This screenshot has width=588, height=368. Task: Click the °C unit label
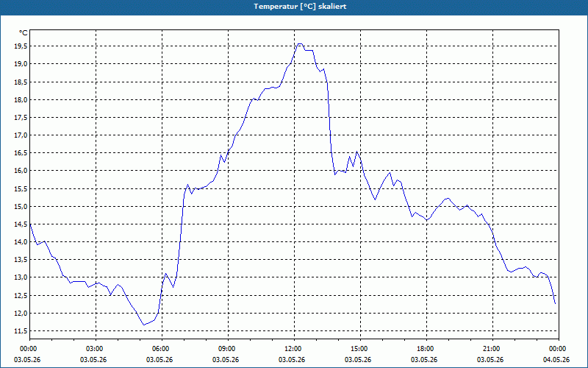click(24, 33)
